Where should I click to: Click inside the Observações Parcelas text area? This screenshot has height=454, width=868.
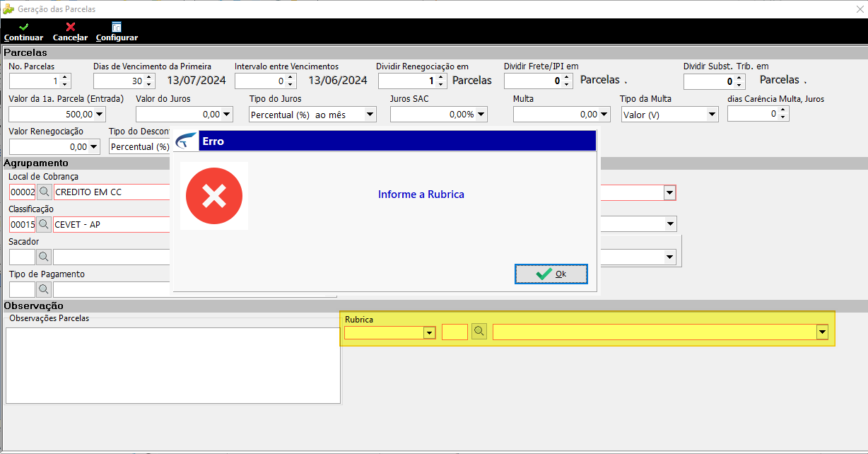coord(173,365)
